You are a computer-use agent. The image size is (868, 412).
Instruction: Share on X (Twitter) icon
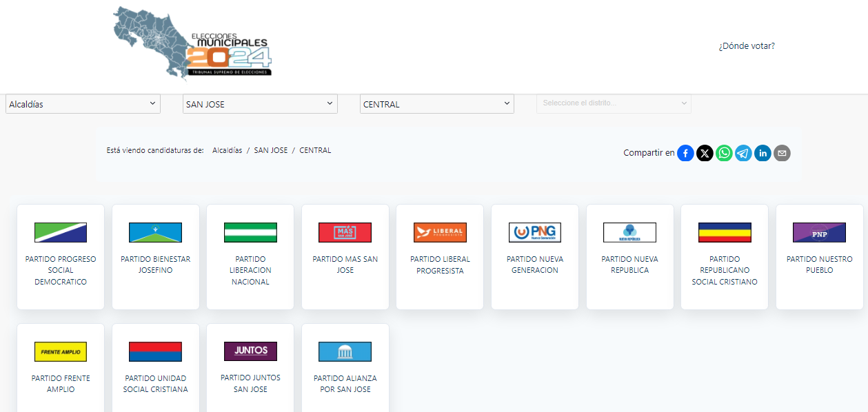click(x=705, y=153)
